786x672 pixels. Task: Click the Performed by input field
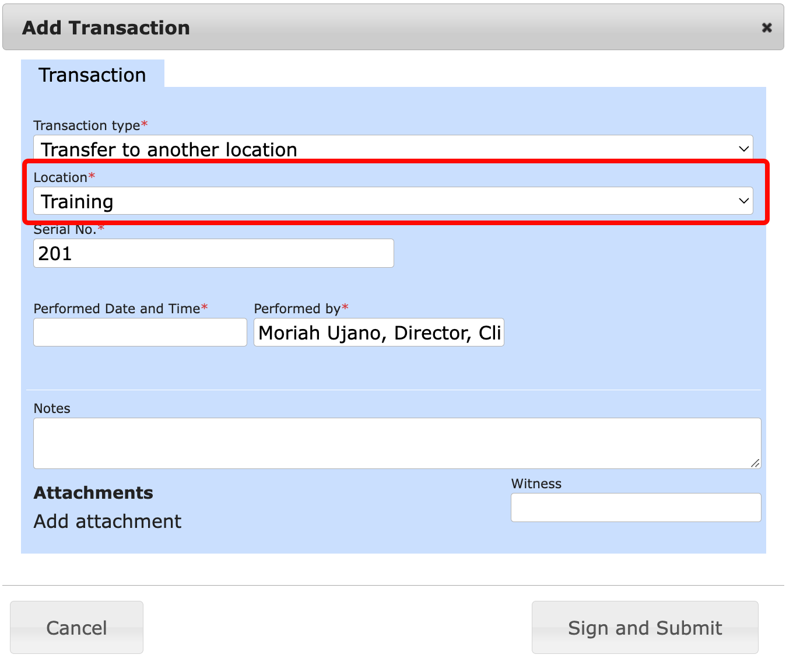coord(378,332)
